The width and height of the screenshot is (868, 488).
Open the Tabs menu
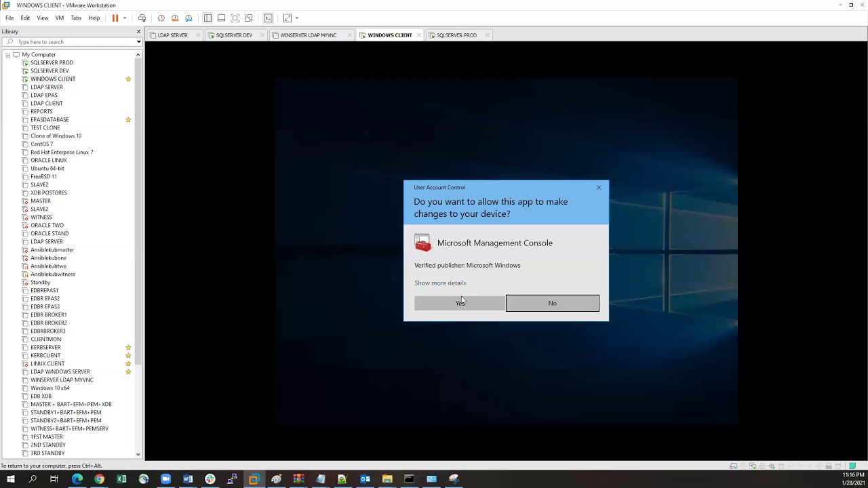coord(76,18)
